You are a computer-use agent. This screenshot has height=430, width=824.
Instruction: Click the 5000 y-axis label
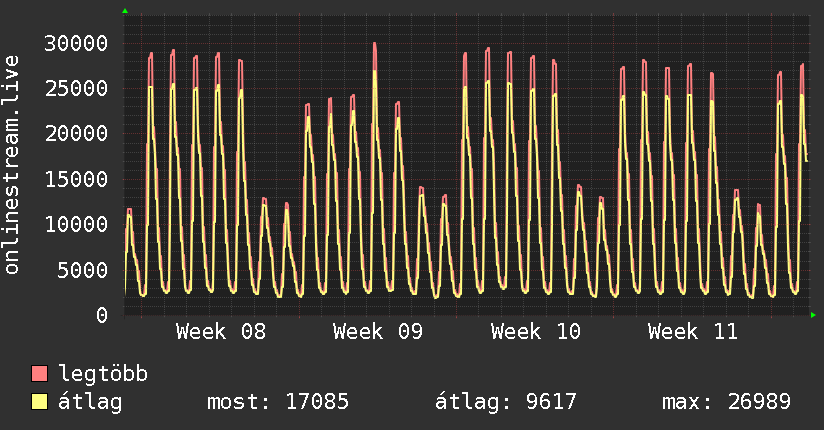tap(83, 270)
